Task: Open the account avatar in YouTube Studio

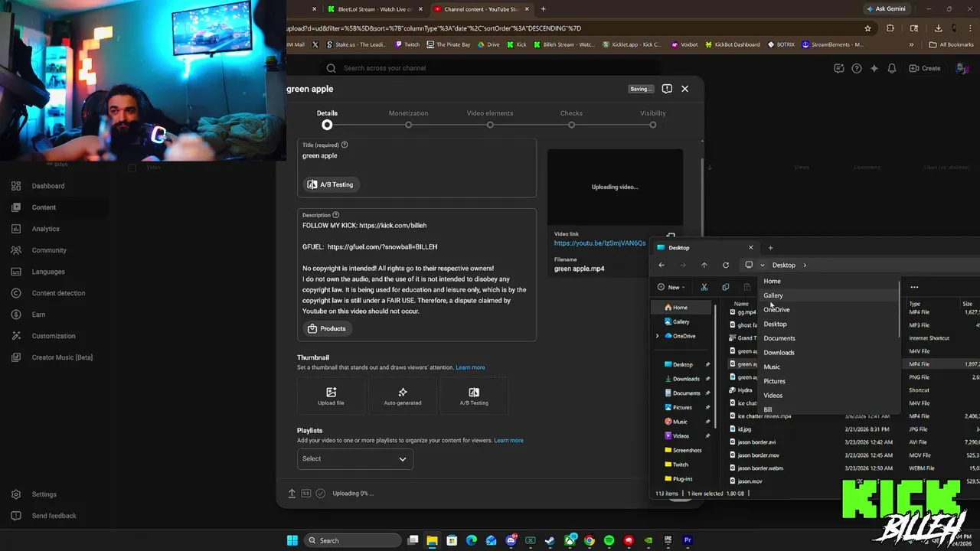Action: tap(962, 68)
